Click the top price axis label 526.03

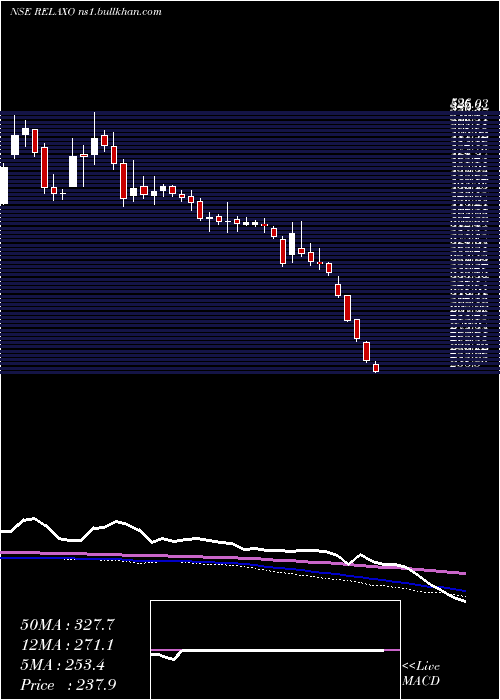(469, 105)
